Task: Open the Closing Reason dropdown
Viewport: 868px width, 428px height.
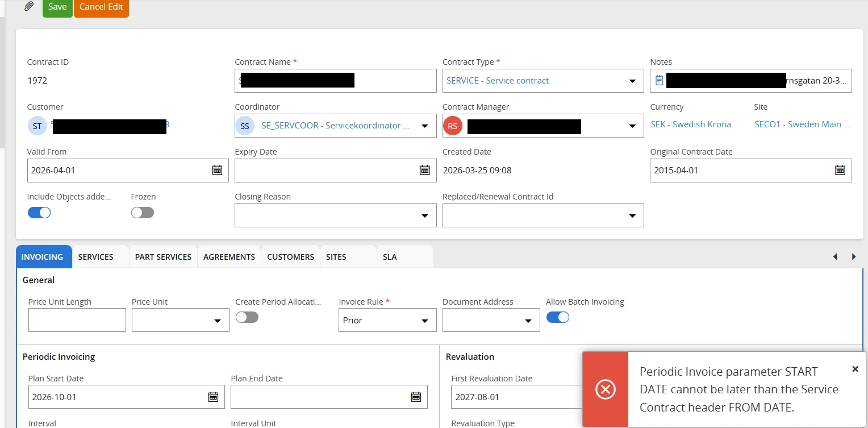Action: point(424,216)
